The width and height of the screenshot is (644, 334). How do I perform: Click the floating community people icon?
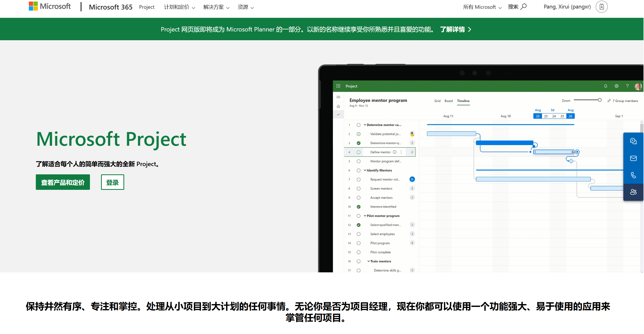633,192
